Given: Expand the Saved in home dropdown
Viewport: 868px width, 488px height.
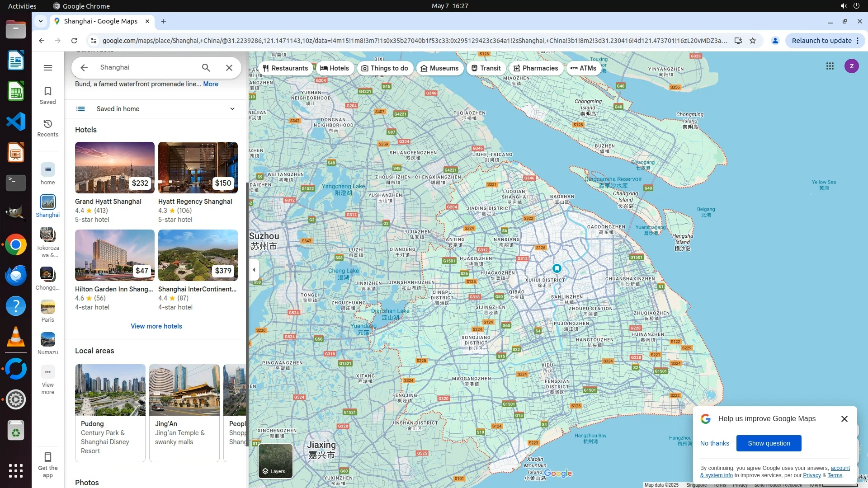Looking at the screenshot, I should [232, 109].
